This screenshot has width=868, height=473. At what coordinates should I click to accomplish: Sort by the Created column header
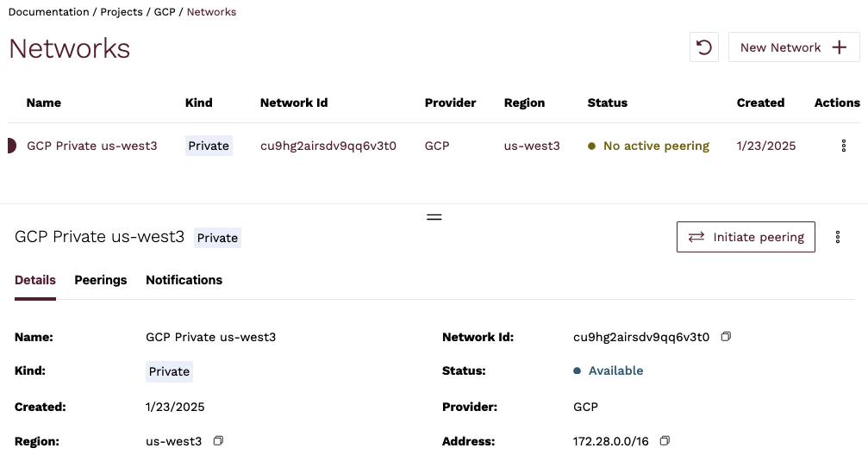pos(760,103)
